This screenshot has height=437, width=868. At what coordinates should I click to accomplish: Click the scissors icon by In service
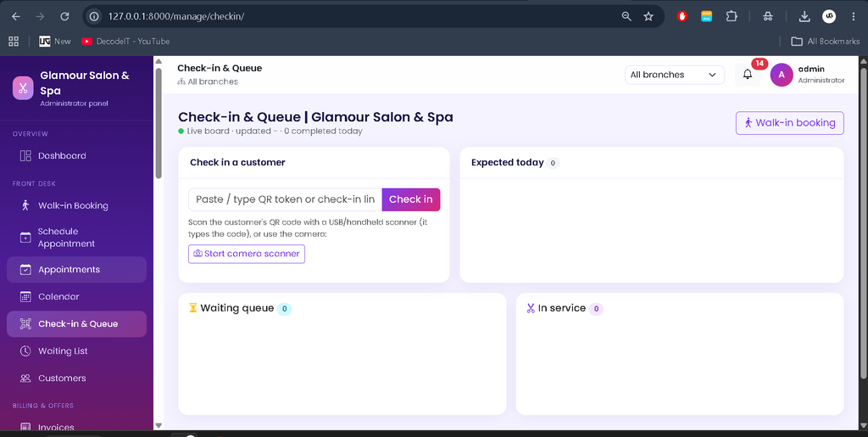[x=531, y=308]
